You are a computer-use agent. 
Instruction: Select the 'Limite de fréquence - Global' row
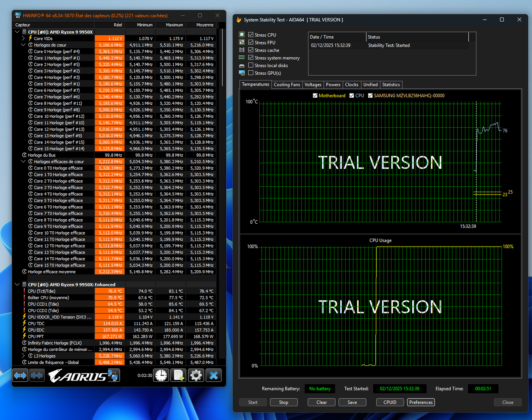(x=114, y=362)
